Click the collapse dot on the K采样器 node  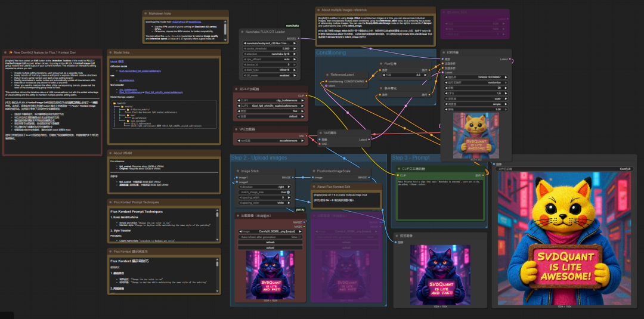pyautogui.click(x=444, y=52)
